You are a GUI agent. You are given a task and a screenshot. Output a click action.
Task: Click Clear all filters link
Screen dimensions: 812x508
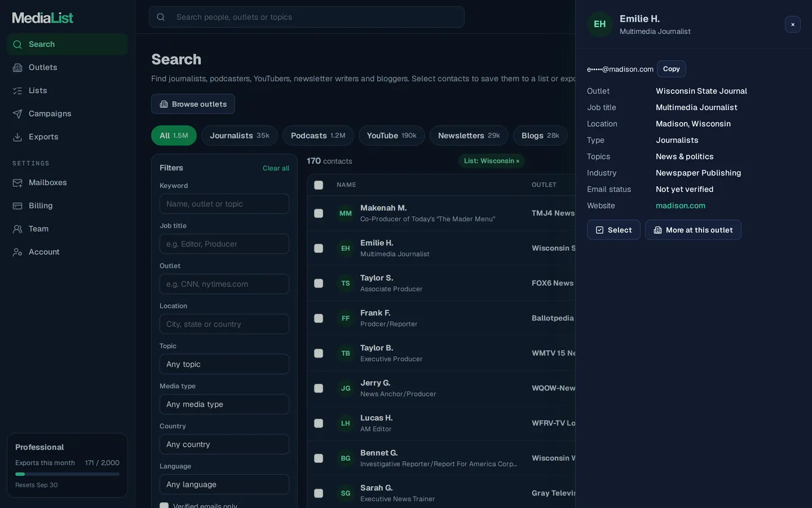pyautogui.click(x=276, y=168)
